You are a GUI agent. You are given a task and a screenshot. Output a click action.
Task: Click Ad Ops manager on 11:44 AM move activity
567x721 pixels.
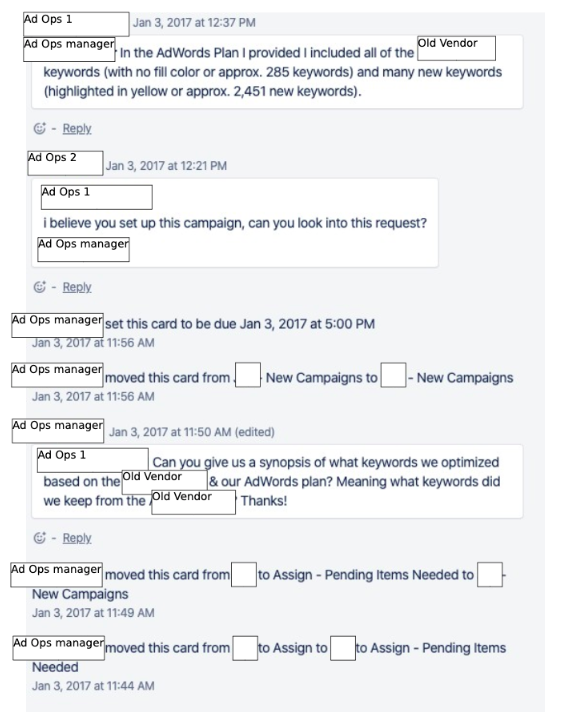58,648
